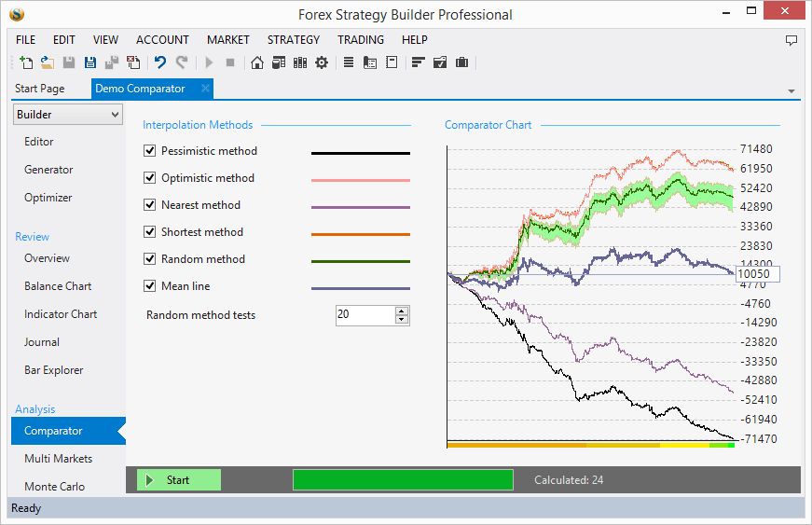Uncheck the Optimistic method checkbox
Screen dimensions: 812x525
pyautogui.click(x=150, y=177)
